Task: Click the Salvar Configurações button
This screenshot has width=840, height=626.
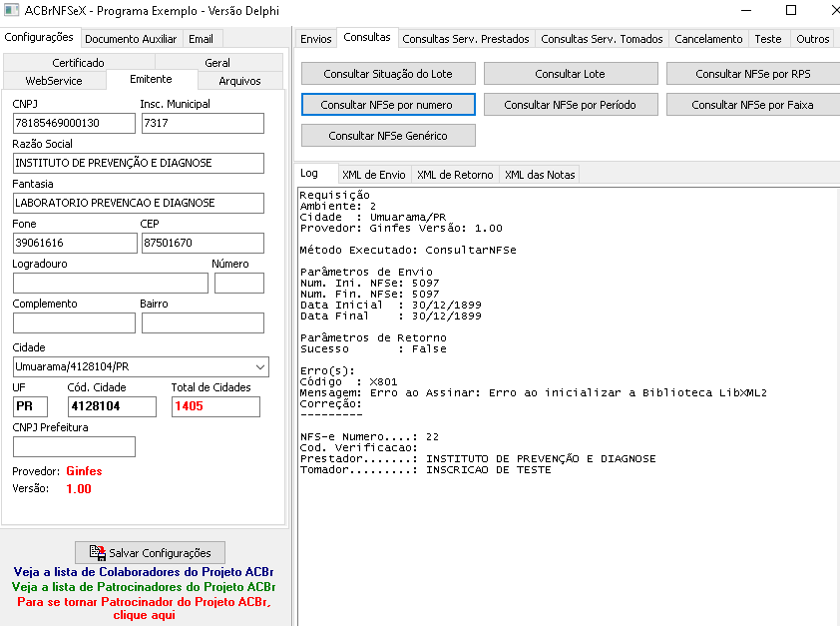Action: [150, 552]
